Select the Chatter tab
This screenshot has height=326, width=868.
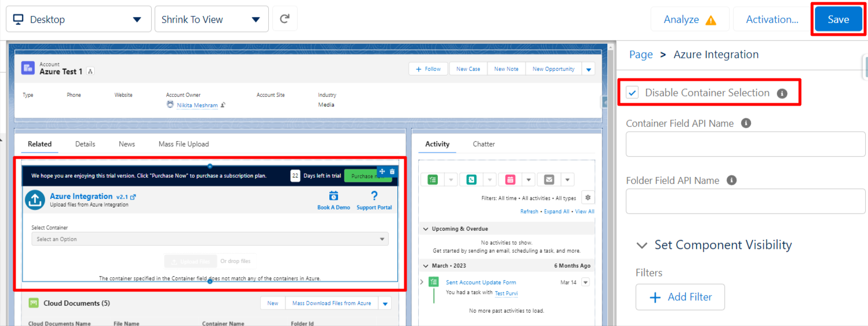[484, 144]
